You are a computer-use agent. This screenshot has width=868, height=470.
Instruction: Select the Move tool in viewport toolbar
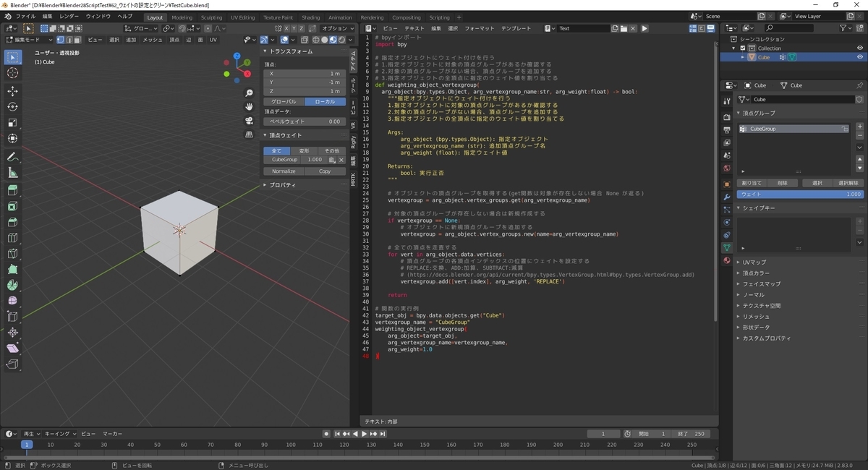pyautogui.click(x=12, y=90)
